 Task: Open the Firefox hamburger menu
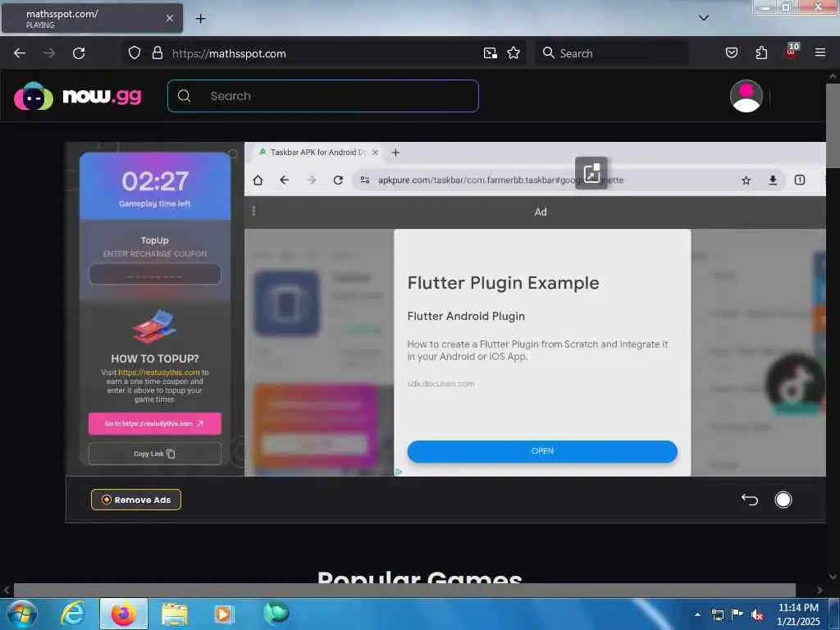(820, 52)
